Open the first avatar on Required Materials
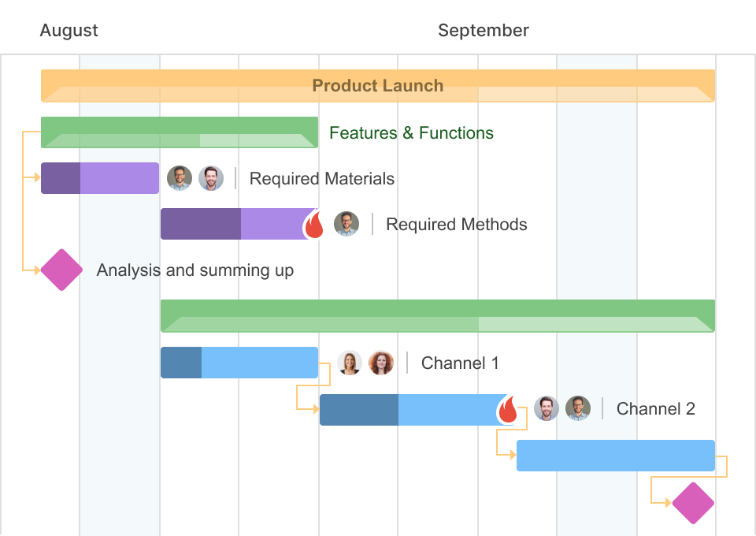 tap(181, 178)
